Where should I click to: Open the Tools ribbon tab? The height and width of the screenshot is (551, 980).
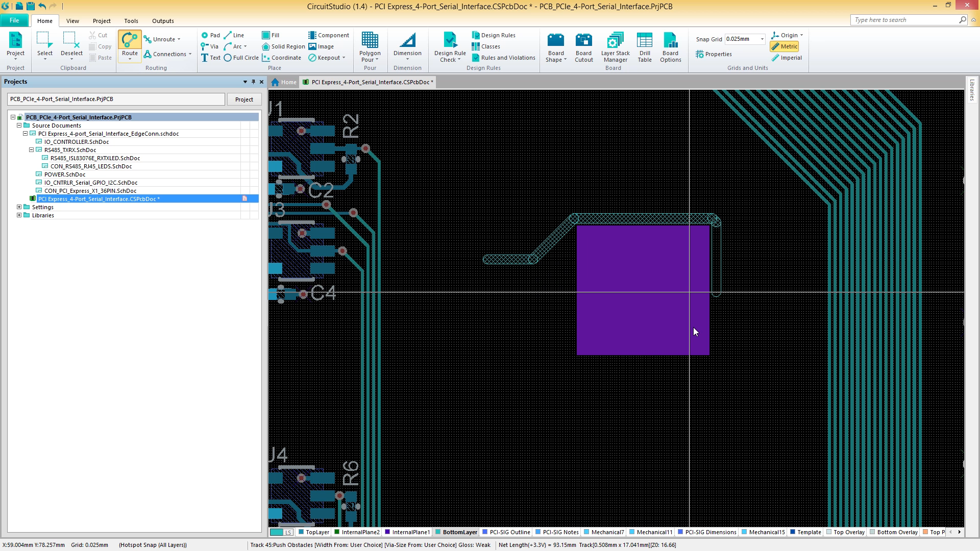131,21
